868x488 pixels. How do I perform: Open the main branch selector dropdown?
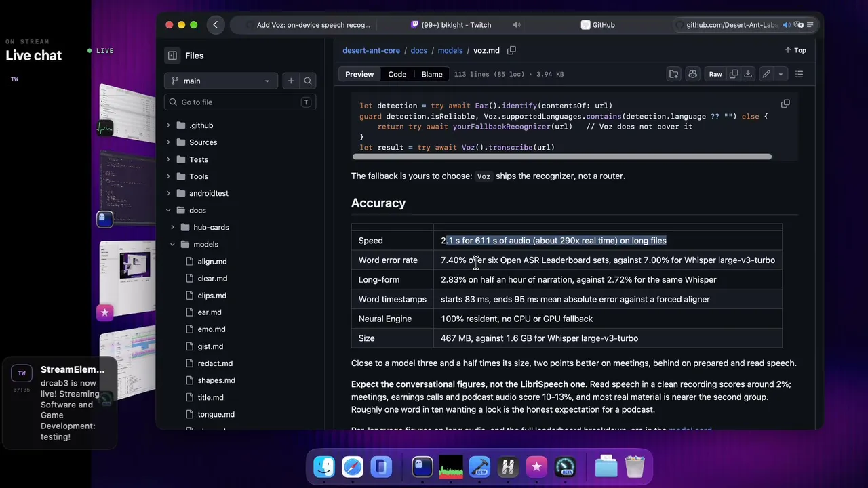(220, 81)
